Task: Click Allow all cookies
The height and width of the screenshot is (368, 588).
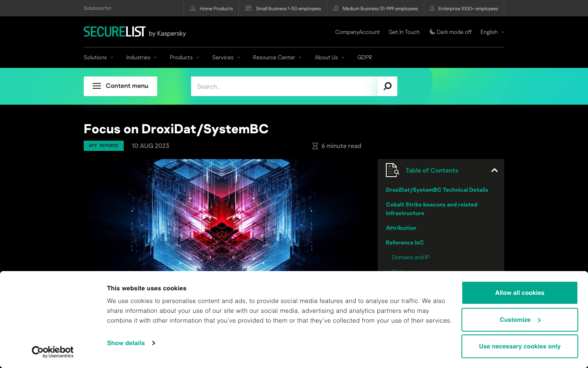Action: (x=519, y=293)
